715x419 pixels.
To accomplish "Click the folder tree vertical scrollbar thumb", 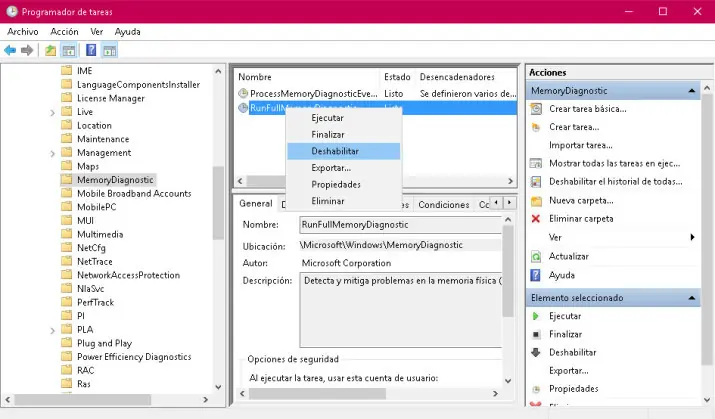I will tap(218, 203).
